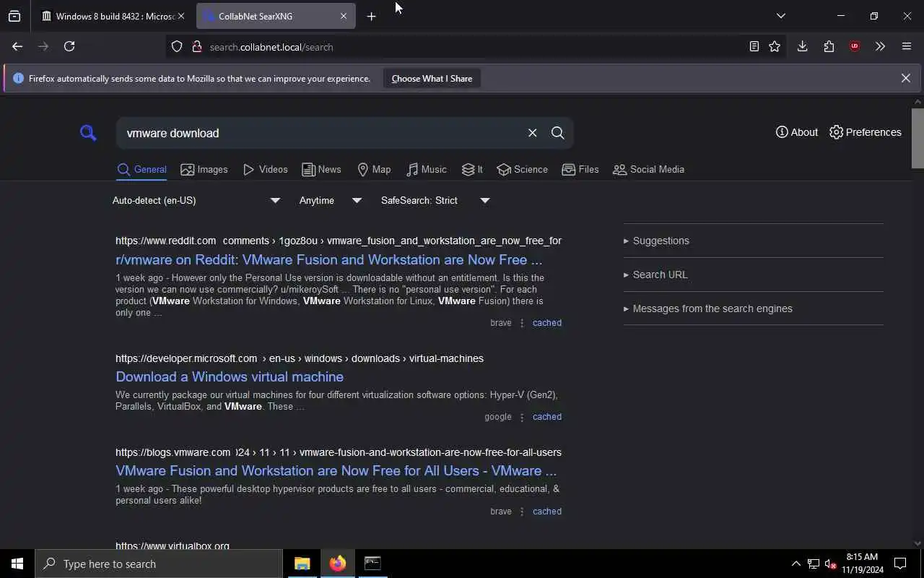This screenshot has width=924, height=578.
Task: Open the SafeSearch: Strict dropdown
Action: (x=435, y=200)
